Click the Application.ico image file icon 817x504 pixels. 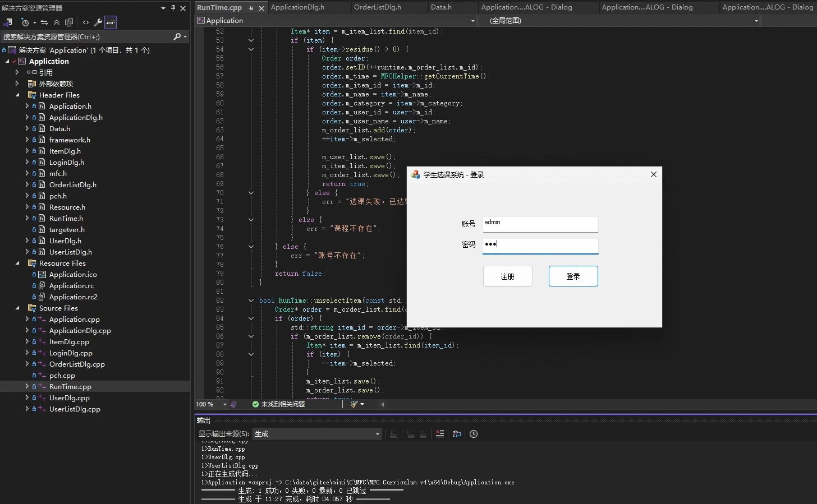point(42,275)
